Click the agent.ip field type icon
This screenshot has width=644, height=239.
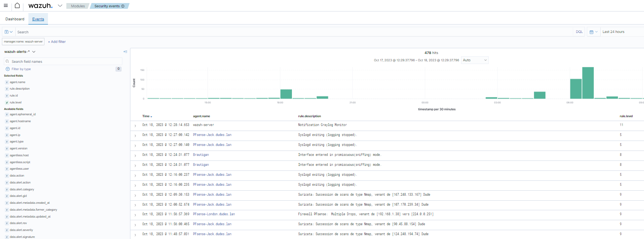pos(7,135)
